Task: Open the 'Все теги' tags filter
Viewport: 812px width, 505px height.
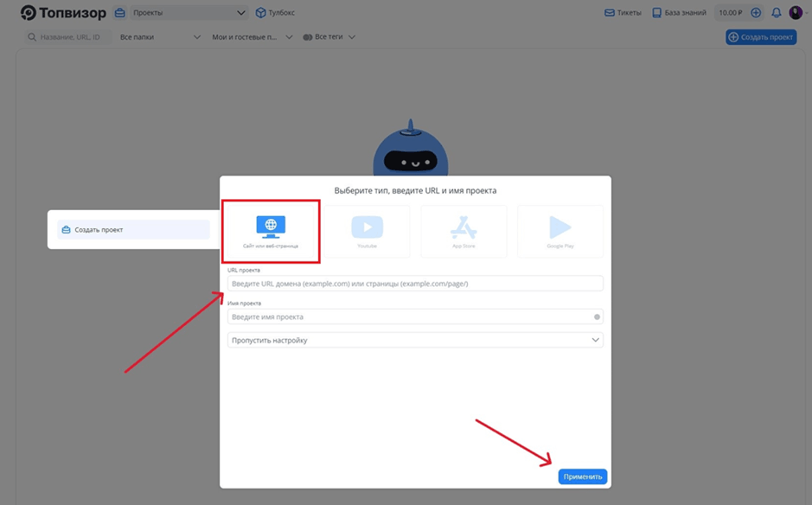Action: (x=329, y=37)
